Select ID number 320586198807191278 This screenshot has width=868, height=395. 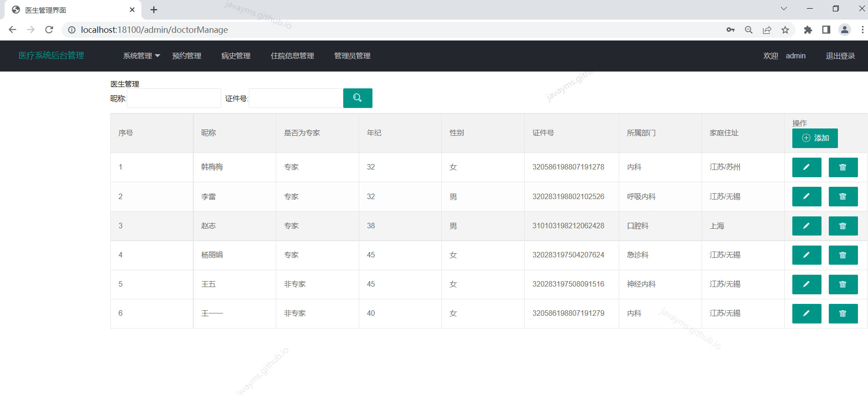[x=568, y=167]
